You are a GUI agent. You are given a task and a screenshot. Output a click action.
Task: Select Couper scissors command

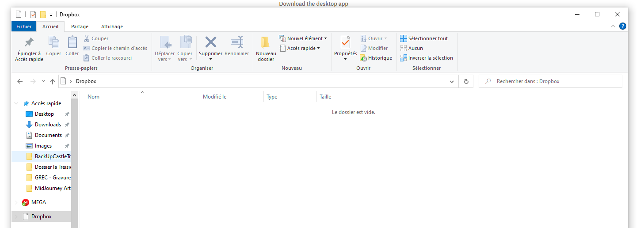coord(96,38)
